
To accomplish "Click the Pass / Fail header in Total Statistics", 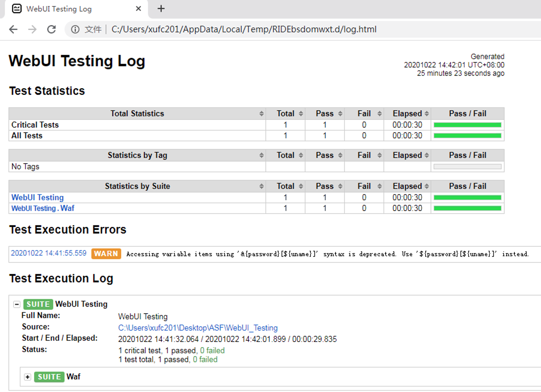I will 467,113.
